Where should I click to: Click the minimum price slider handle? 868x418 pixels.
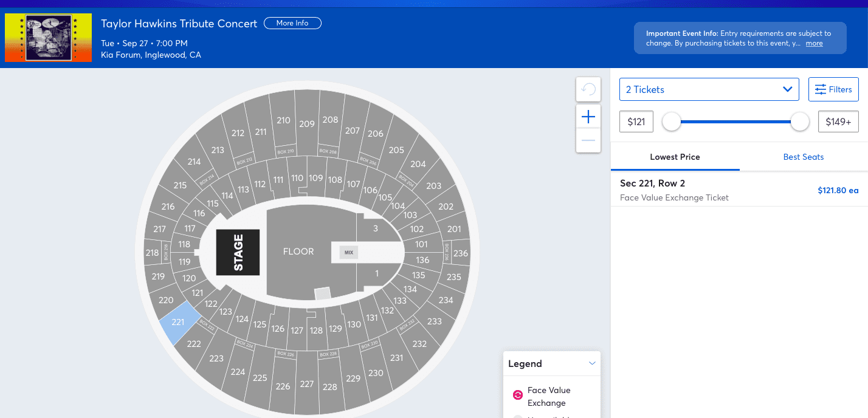pyautogui.click(x=672, y=122)
